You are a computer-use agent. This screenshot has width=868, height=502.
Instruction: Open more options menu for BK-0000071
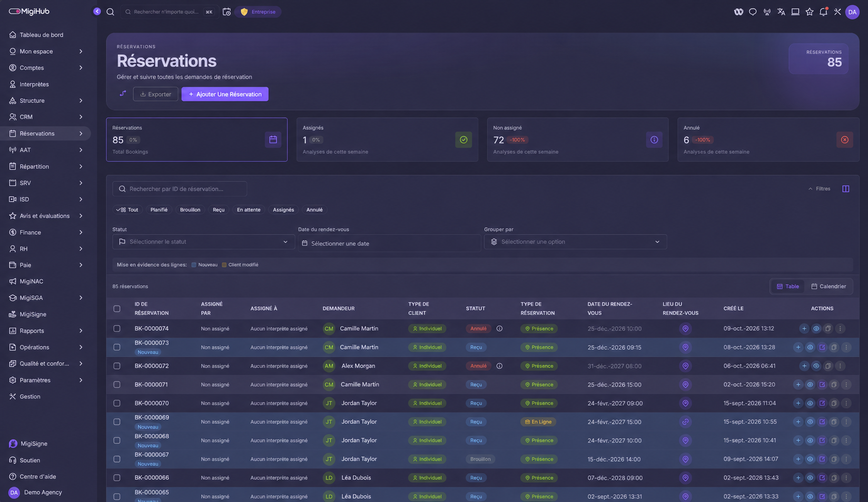coord(846,385)
